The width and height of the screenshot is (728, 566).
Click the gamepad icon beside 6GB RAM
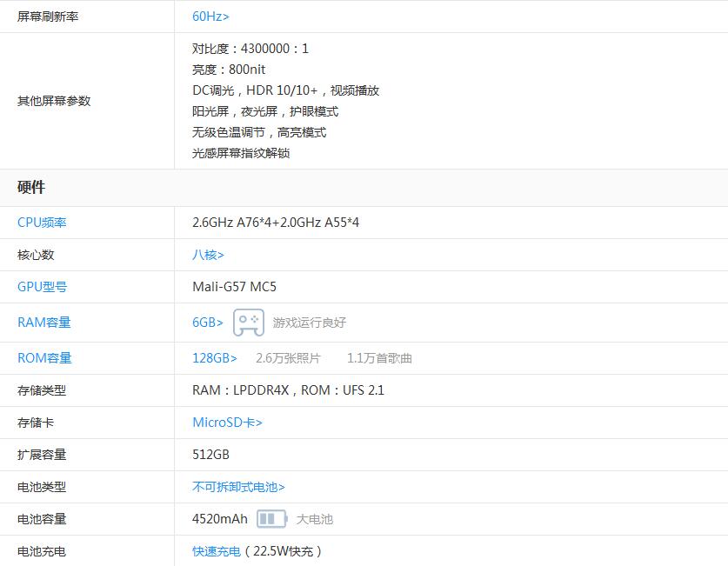249,323
